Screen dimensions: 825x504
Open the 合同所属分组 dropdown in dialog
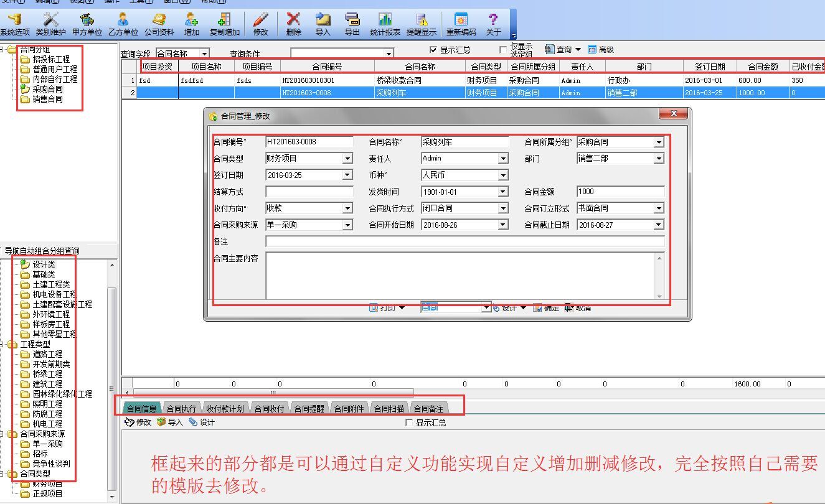[659, 142]
